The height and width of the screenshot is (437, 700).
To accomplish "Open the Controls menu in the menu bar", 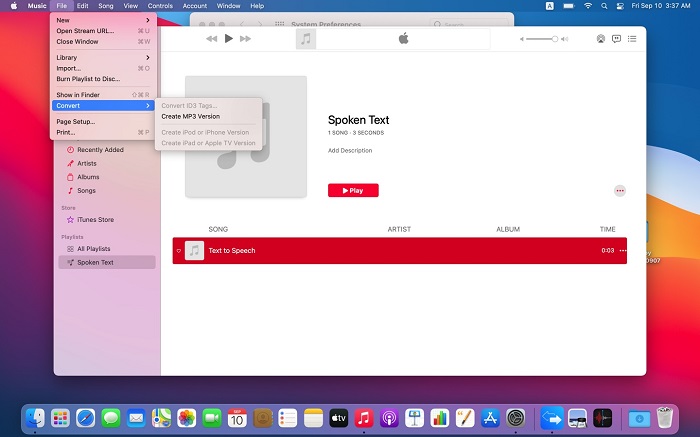I will pyautogui.click(x=159, y=6).
